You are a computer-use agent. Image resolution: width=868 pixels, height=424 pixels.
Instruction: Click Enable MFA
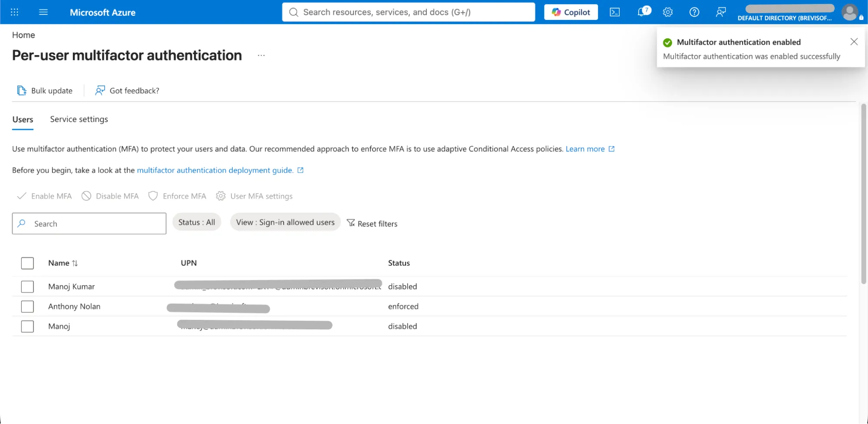point(44,196)
